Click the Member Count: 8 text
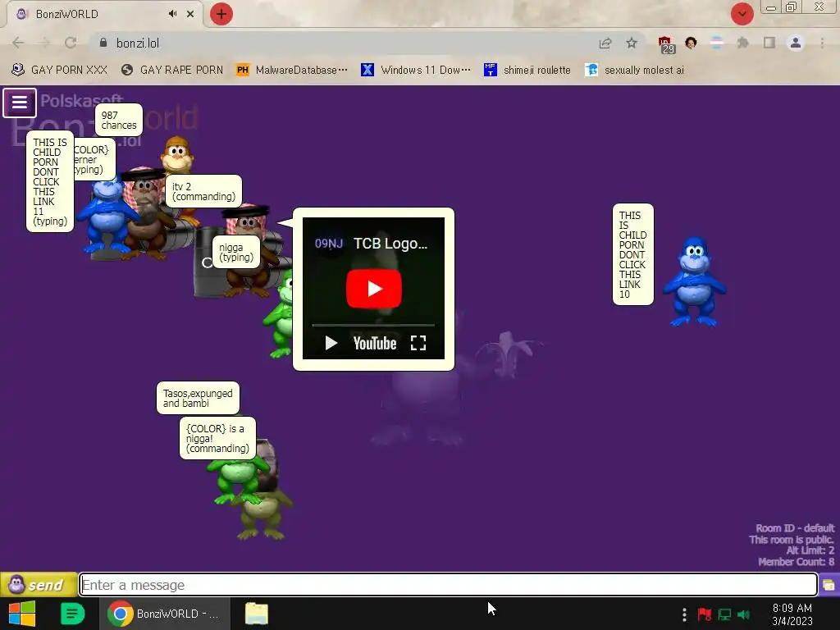Screen dimensions: 840x630 pos(796,561)
